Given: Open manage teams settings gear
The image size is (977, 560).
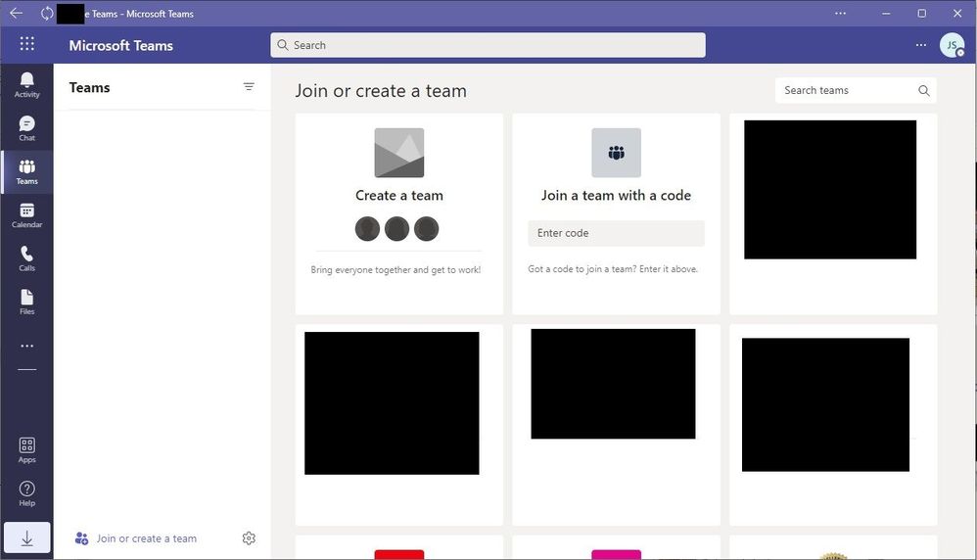Looking at the screenshot, I should coord(249,538).
